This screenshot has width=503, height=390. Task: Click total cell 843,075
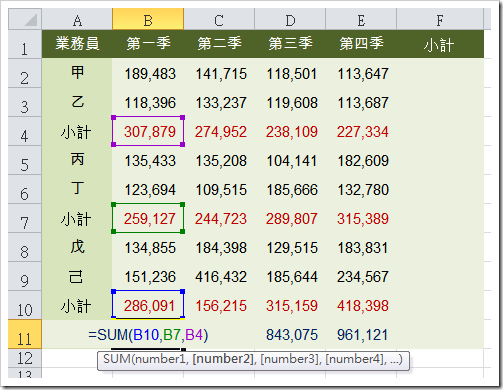pos(290,334)
